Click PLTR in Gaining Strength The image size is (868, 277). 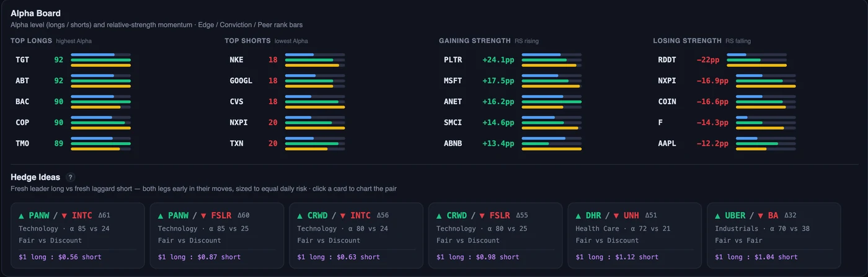453,60
